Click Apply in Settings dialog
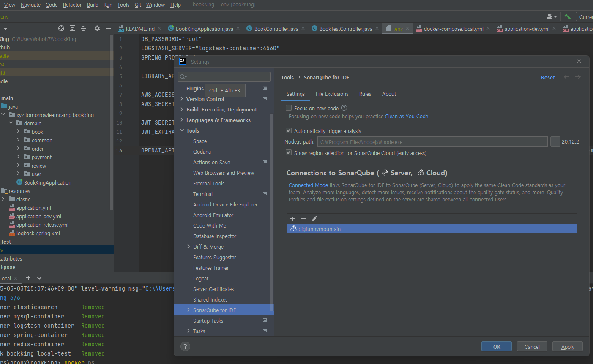 coord(568,347)
